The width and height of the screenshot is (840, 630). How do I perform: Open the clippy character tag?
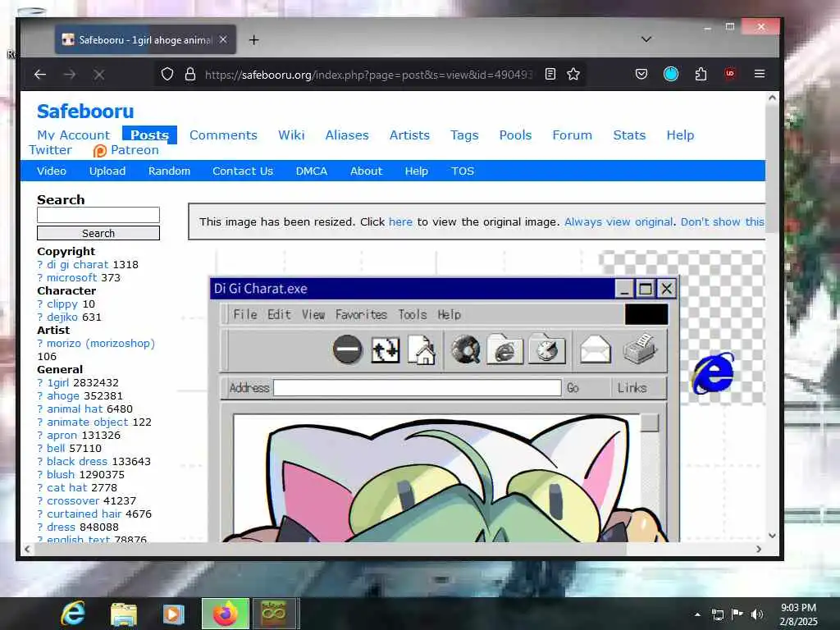point(62,304)
